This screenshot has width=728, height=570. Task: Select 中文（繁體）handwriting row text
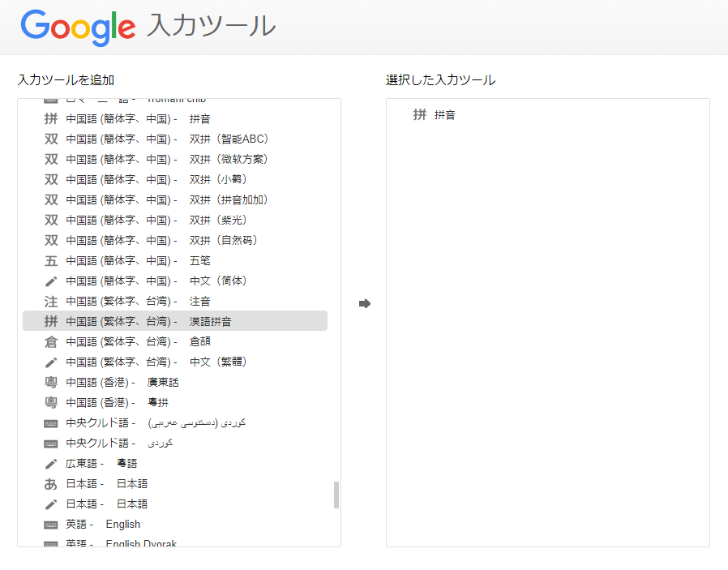[x=156, y=362]
